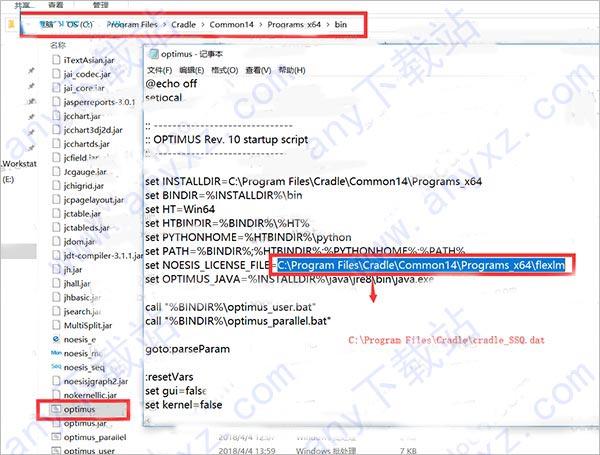The height and width of the screenshot is (455, 600).
Task: Expand the chevron after Cradle breadcrumb
Action: point(202,24)
